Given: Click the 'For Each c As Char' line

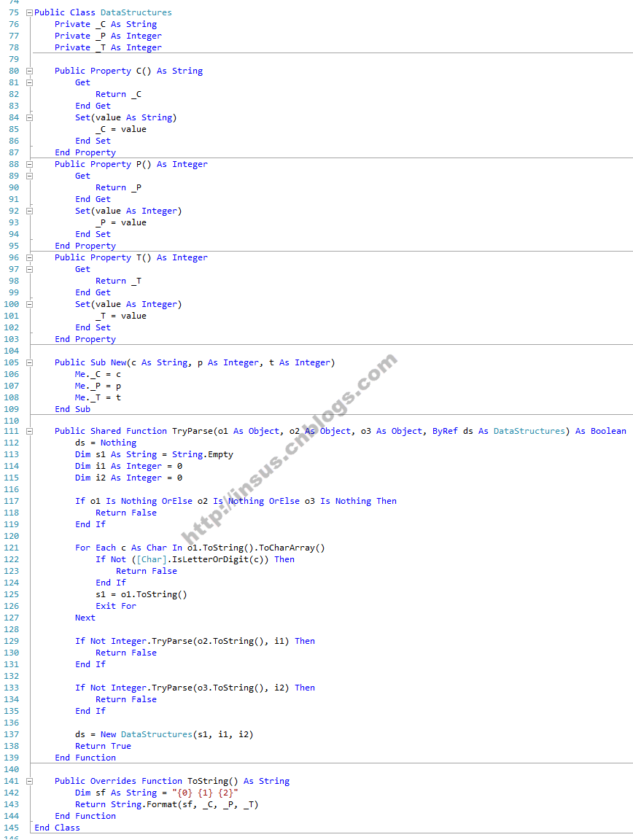Looking at the screenshot, I should (200, 548).
